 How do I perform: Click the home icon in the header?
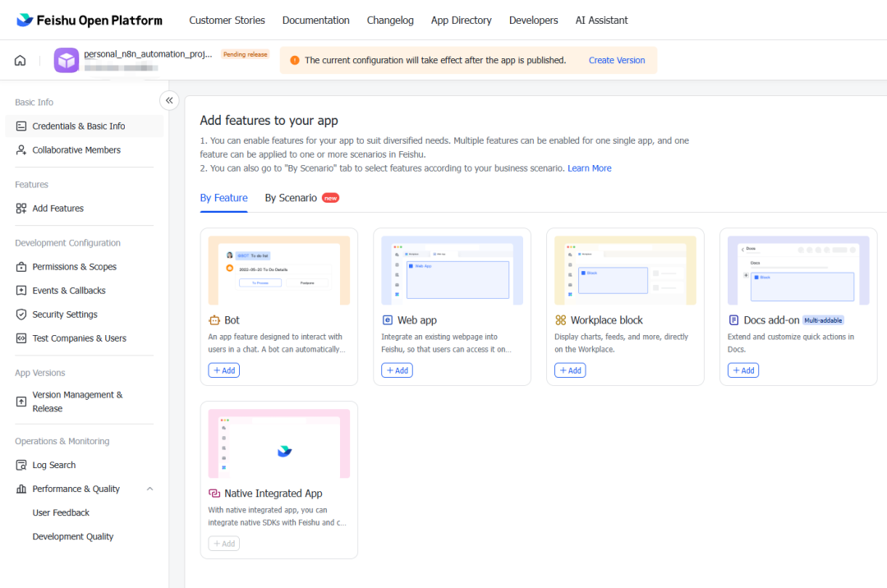click(21, 60)
